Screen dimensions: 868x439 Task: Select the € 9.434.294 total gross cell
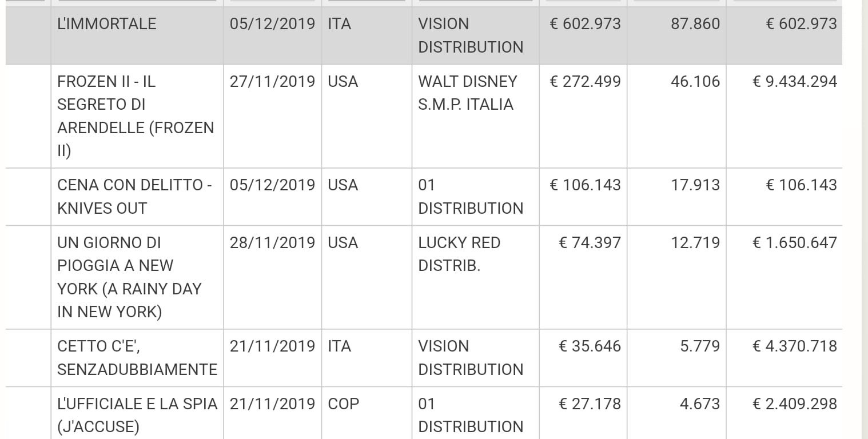point(795,82)
